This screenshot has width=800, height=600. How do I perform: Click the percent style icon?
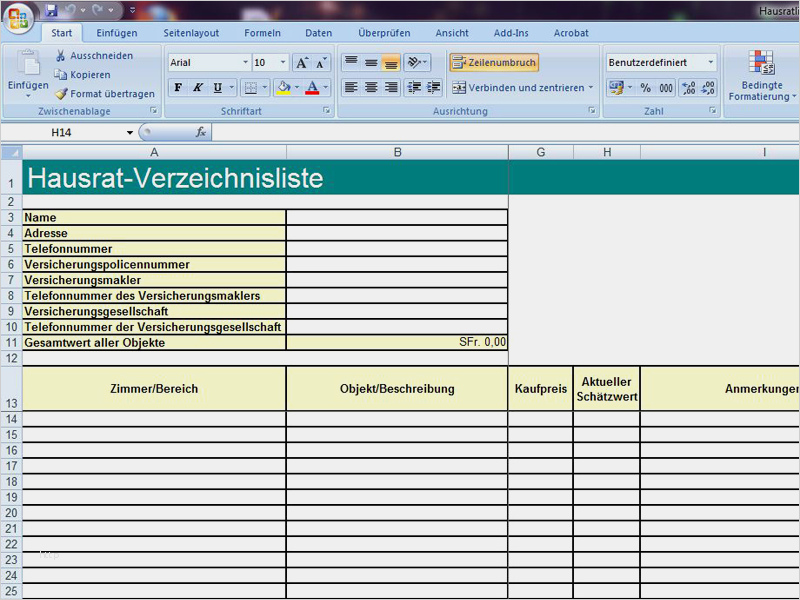tap(645, 88)
